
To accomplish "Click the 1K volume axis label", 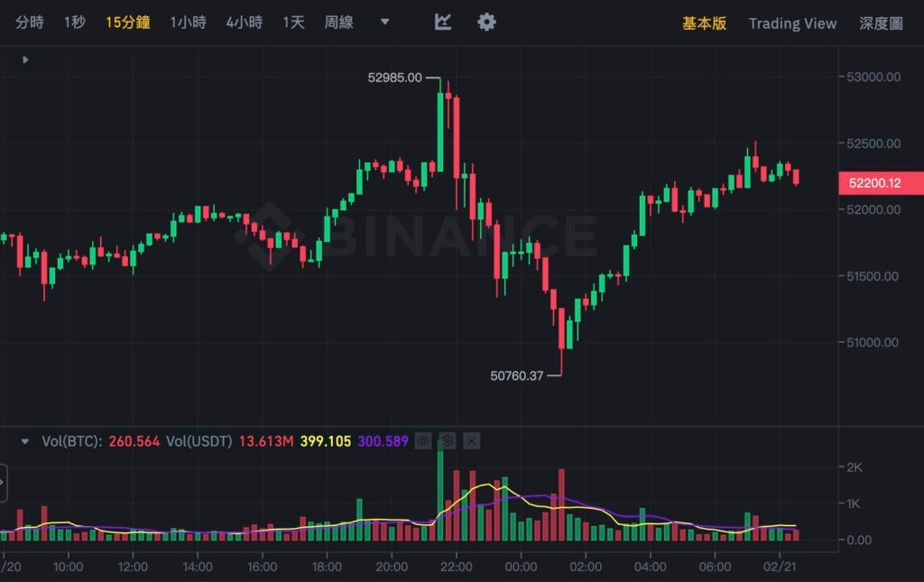I will click(855, 504).
